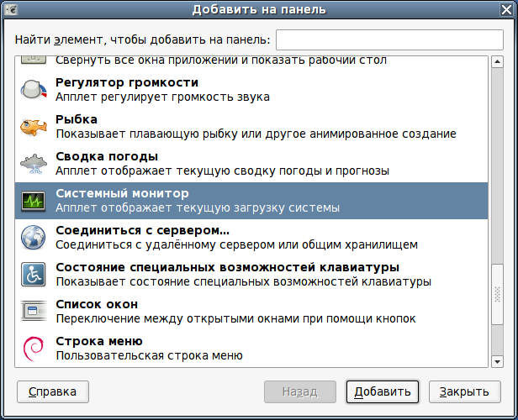518x420 pixels.
Task: Click the partially visible show desktop icon
Action: [34, 60]
